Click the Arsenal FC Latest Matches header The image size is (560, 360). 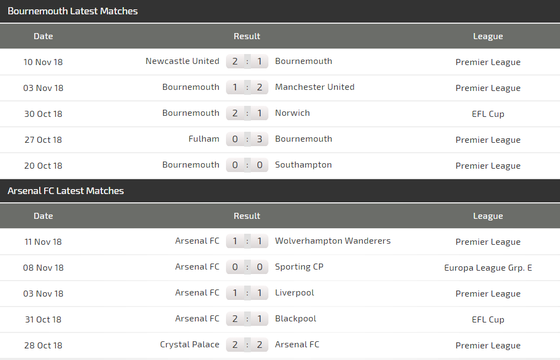66,191
